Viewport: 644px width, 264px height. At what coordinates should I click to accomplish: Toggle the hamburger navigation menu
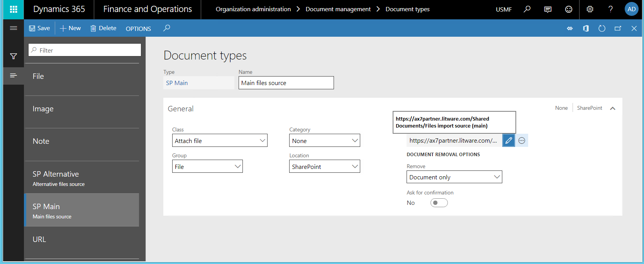point(14,28)
